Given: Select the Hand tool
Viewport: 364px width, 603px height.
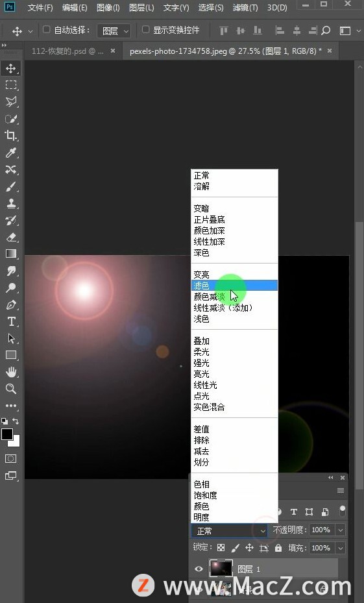Looking at the screenshot, I should point(11,372).
